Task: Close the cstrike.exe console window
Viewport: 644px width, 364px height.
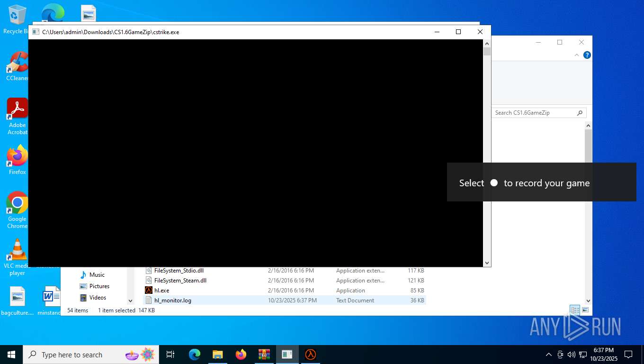Action: pos(480,32)
